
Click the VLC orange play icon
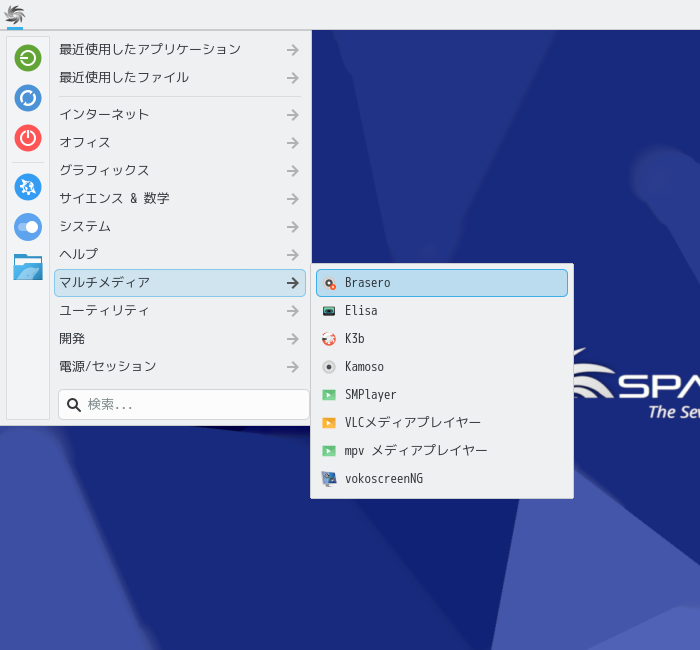point(329,422)
